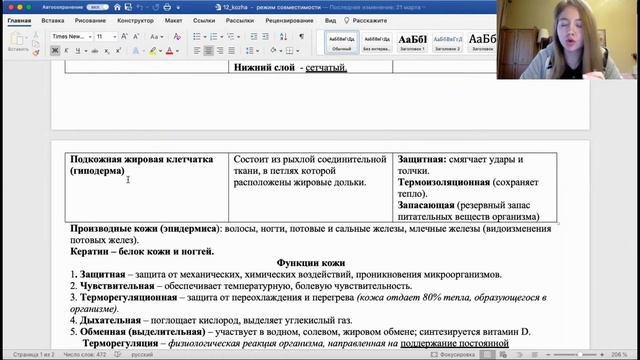
Task: Apply red font color
Action: click(169, 51)
